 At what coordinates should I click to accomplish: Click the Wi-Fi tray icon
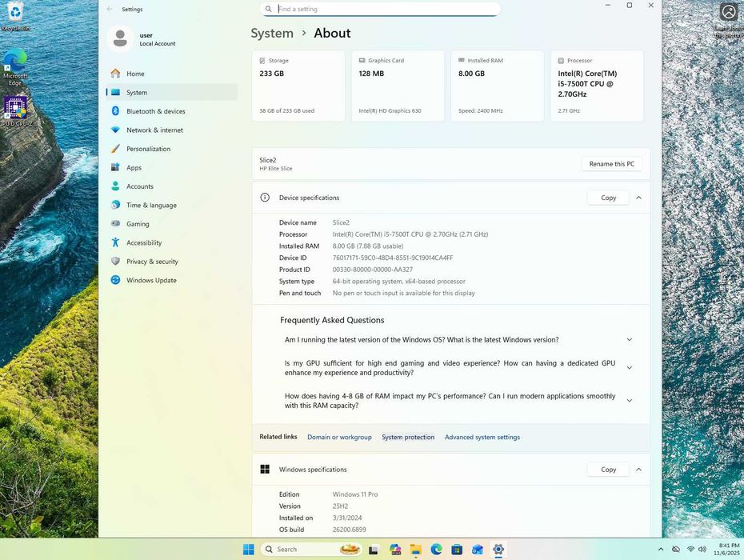(691, 549)
